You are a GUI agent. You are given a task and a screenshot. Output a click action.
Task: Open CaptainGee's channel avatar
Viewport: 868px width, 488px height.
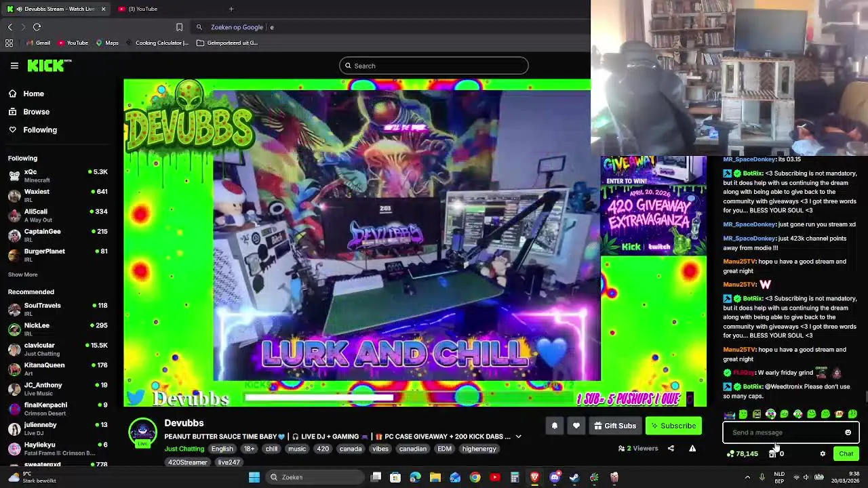[x=14, y=235]
